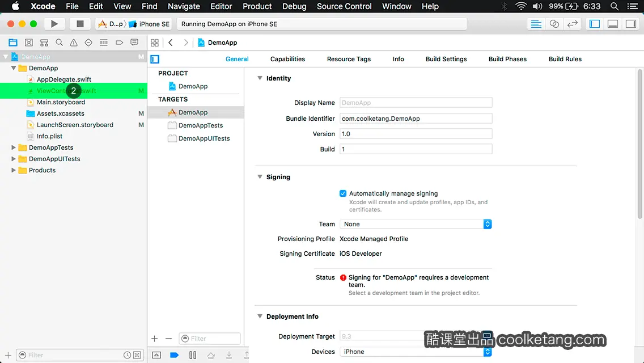Image resolution: width=644 pixels, height=363 pixels.
Task: Click the targets Filter field
Action: tap(209, 339)
